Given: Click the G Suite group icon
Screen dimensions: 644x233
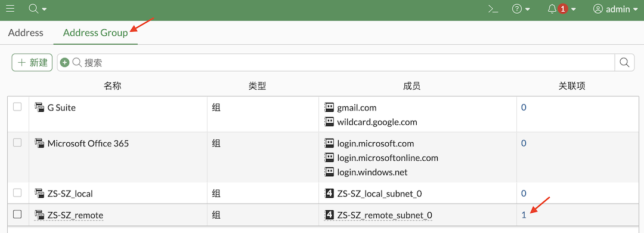Looking at the screenshot, I should (x=39, y=108).
